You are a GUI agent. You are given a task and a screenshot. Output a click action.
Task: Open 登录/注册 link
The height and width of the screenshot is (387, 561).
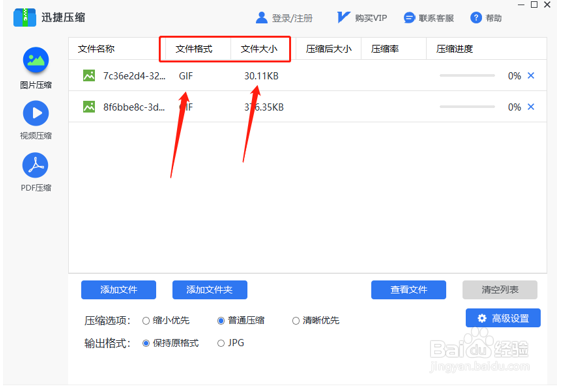coord(292,18)
